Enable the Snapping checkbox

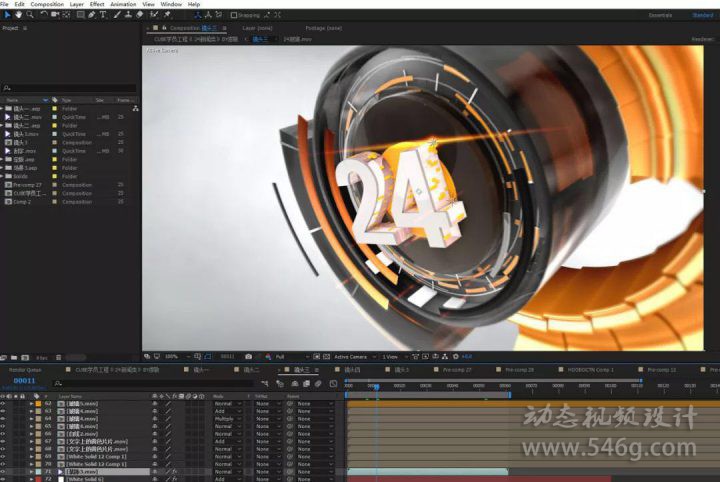pos(234,15)
